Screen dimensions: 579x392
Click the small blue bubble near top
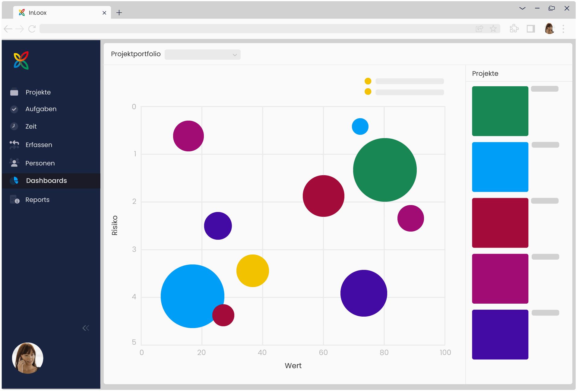[x=360, y=127]
